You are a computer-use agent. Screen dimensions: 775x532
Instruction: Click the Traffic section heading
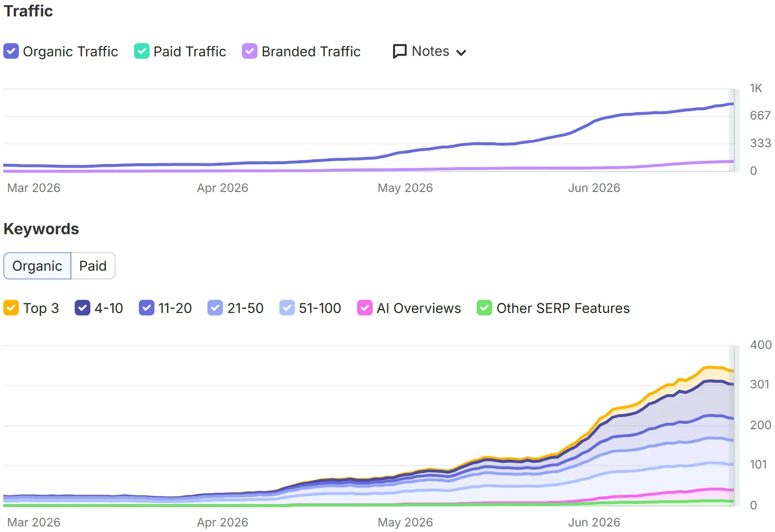click(x=29, y=11)
